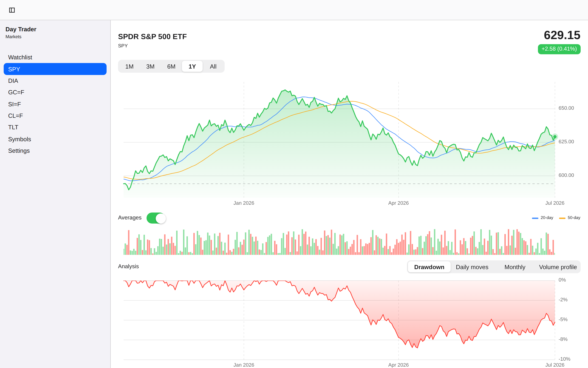Screen dimensions: 588x368
Task: Click the -2% drawdown axis label
Action: pyautogui.click(x=563, y=300)
